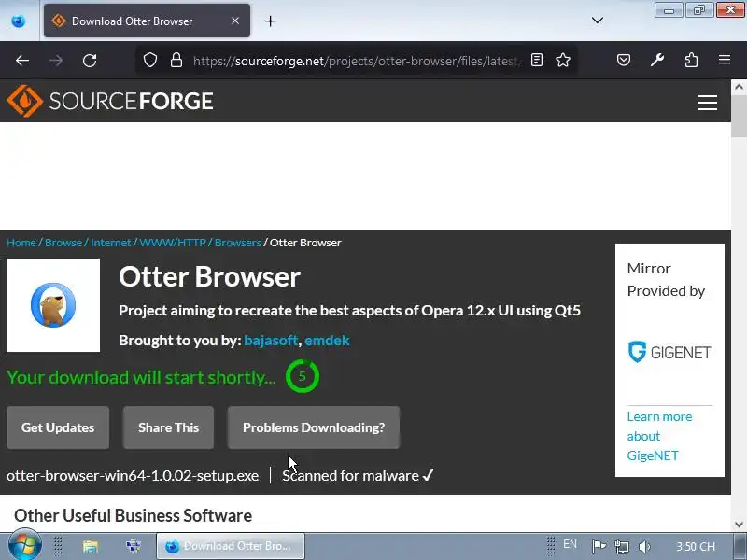747x560 pixels.
Task: Open Learn more about GigeNET link
Action: click(659, 436)
